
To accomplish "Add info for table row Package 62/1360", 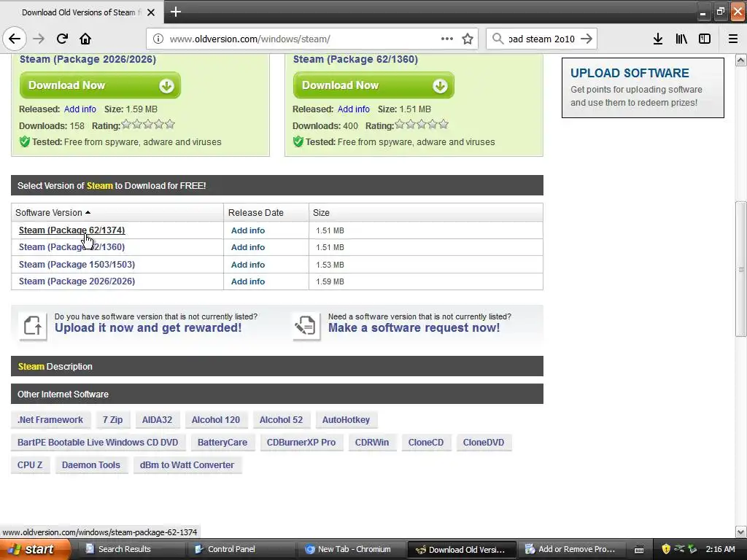I will tap(248, 247).
